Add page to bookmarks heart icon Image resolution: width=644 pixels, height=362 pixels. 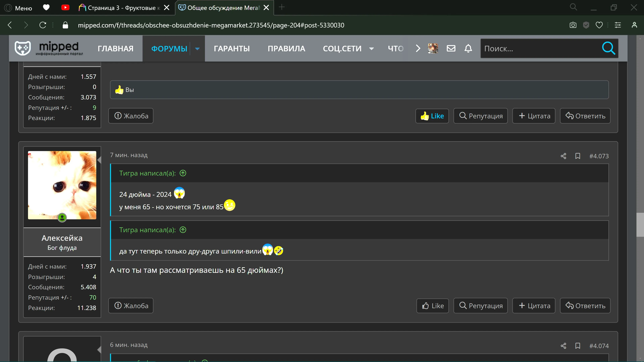coord(599,25)
